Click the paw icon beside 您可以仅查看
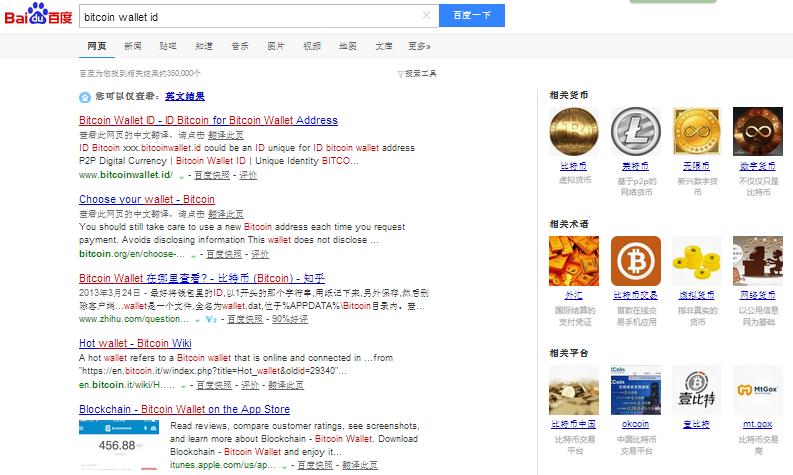793x475 pixels. 85,97
